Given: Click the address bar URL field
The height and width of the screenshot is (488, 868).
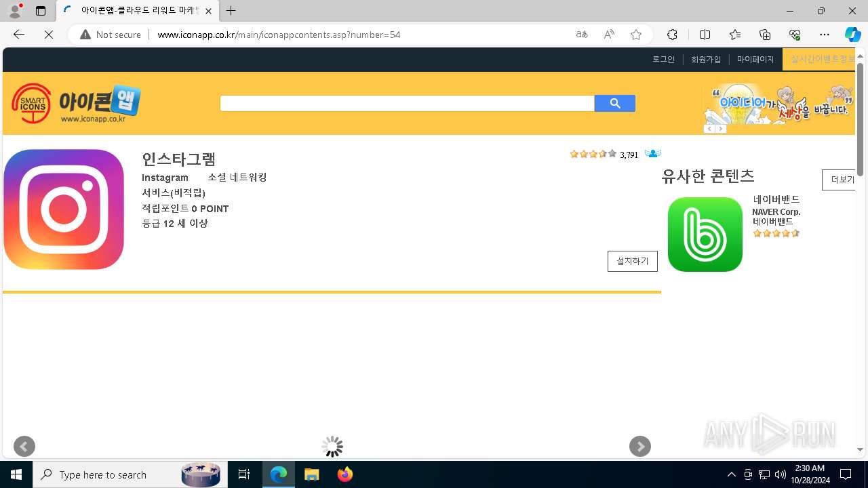Looking at the screenshot, I should pyautogui.click(x=359, y=35).
